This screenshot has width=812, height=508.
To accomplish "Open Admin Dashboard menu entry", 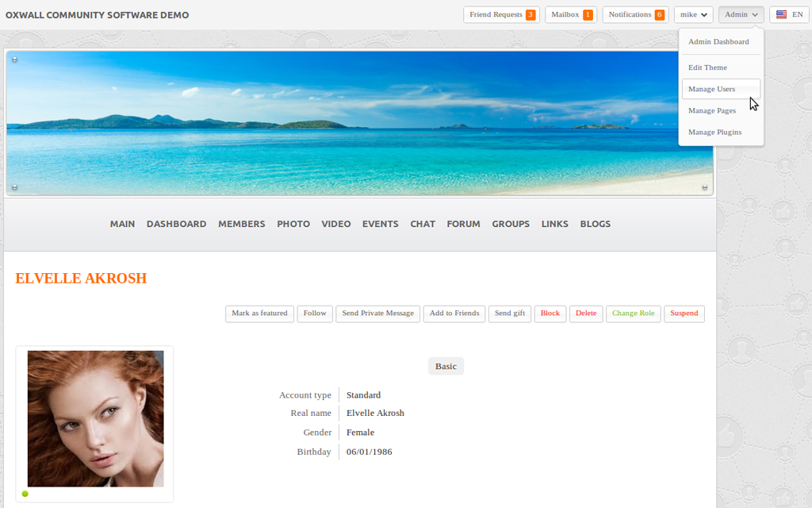I will click(718, 42).
